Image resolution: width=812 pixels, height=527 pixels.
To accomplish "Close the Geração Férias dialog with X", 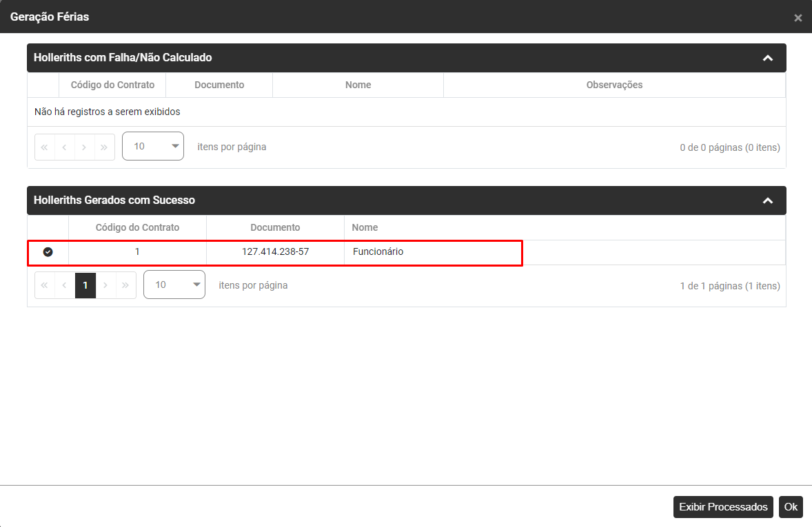I will tap(798, 18).
